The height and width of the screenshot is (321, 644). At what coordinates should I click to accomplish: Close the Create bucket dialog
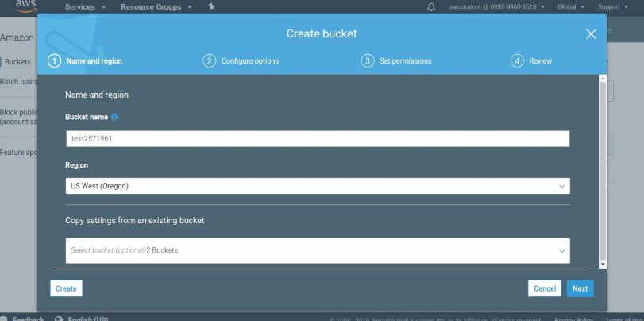pyautogui.click(x=591, y=34)
